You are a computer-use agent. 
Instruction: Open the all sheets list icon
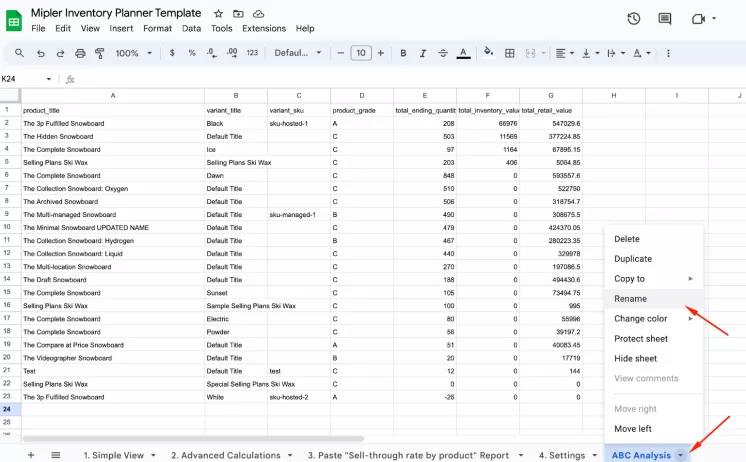click(55, 455)
